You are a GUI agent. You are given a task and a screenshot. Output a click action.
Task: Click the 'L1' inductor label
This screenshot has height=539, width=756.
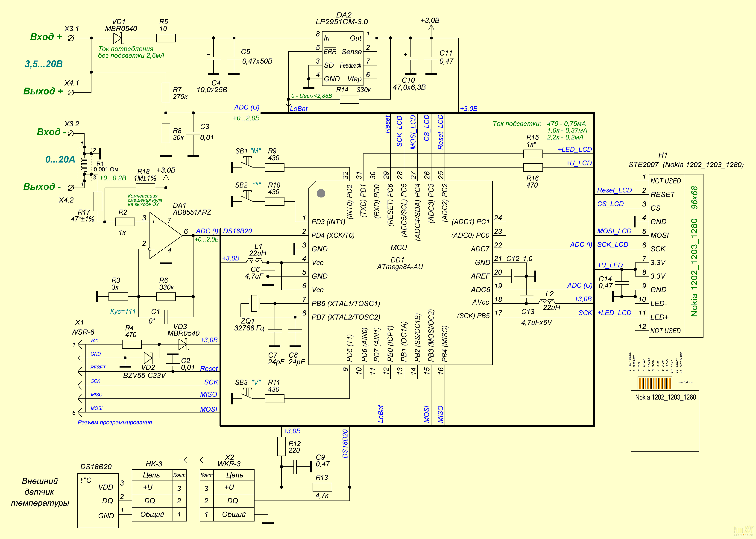[x=258, y=247]
